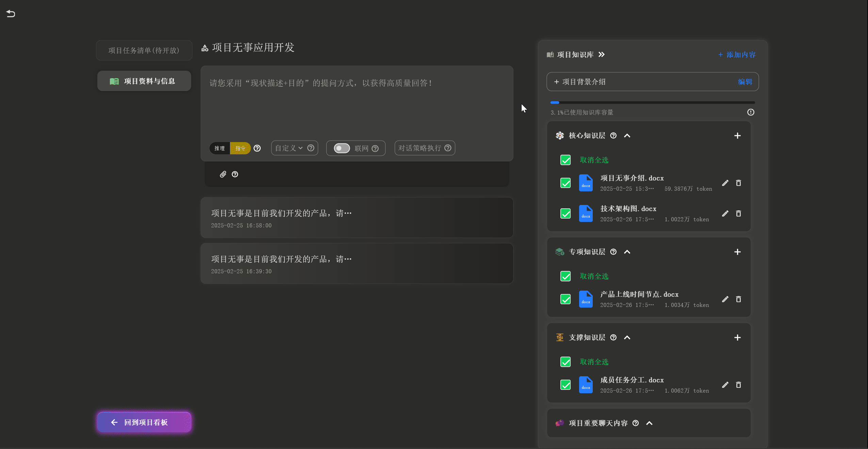Edit 项目无事介绍.docx with pencil icon
This screenshot has height=449, width=868.
pyautogui.click(x=725, y=183)
